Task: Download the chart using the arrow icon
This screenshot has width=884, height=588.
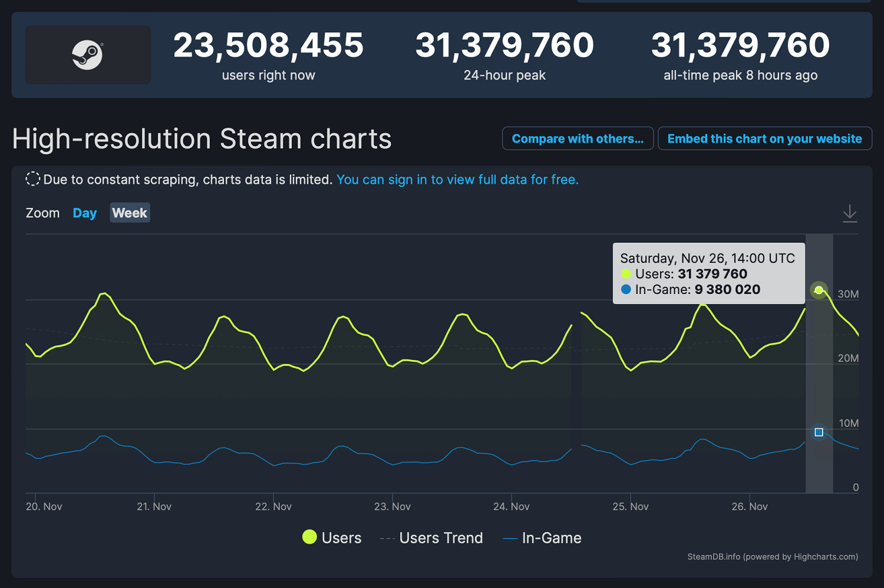Action: [x=849, y=213]
